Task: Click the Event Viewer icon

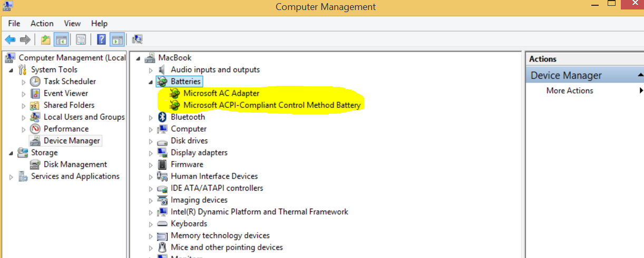Action: pyautogui.click(x=35, y=93)
